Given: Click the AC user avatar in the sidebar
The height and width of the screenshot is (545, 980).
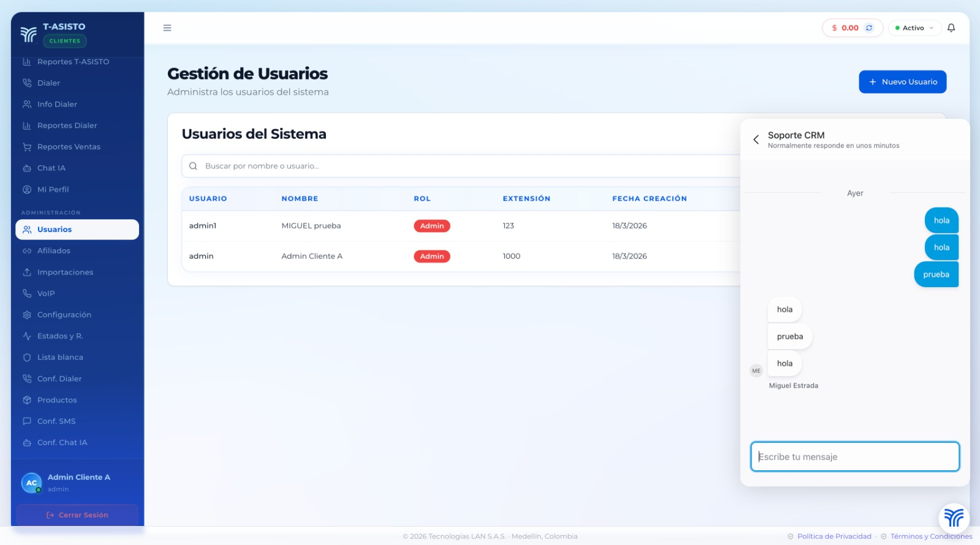Looking at the screenshot, I should coord(31,483).
